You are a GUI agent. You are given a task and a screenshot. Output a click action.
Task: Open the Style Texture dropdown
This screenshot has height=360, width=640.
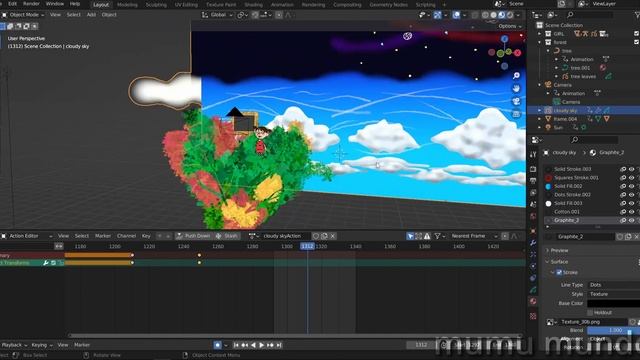pyautogui.click(x=613, y=294)
